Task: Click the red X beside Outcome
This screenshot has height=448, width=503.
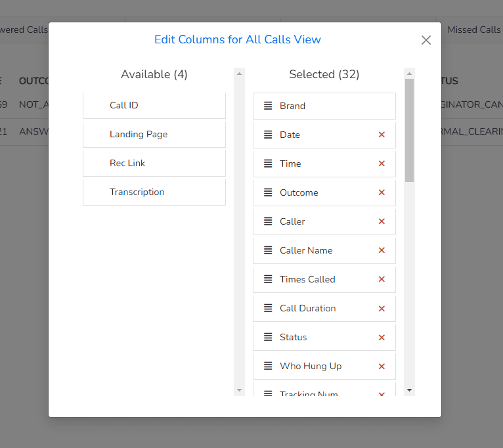Action: pos(382,192)
